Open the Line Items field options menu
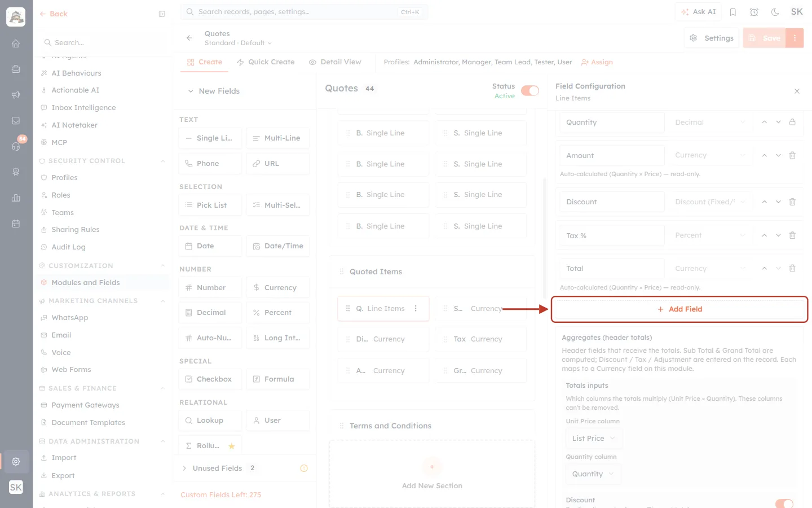812x508 pixels. click(x=416, y=308)
